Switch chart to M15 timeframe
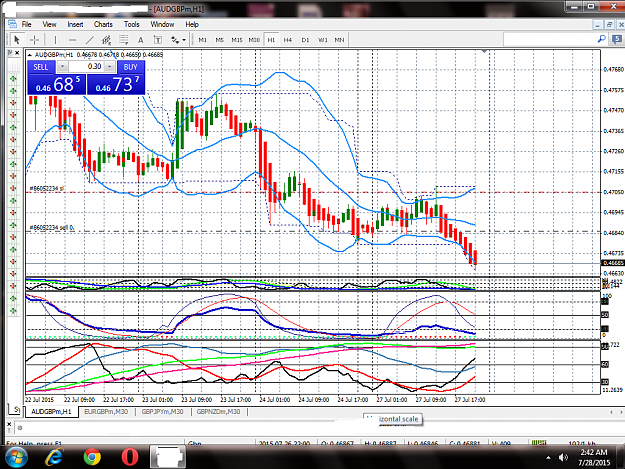Image resolution: width=625 pixels, height=469 pixels. click(237, 40)
